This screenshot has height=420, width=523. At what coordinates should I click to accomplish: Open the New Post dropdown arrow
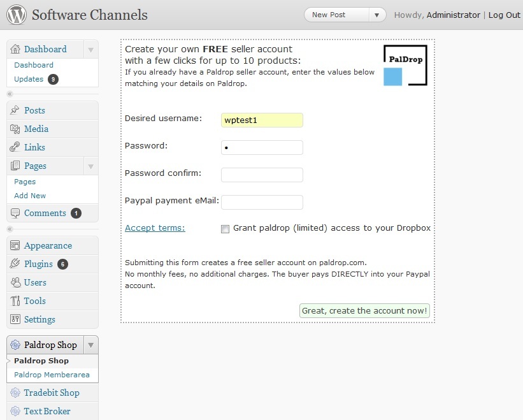click(377, 15)
